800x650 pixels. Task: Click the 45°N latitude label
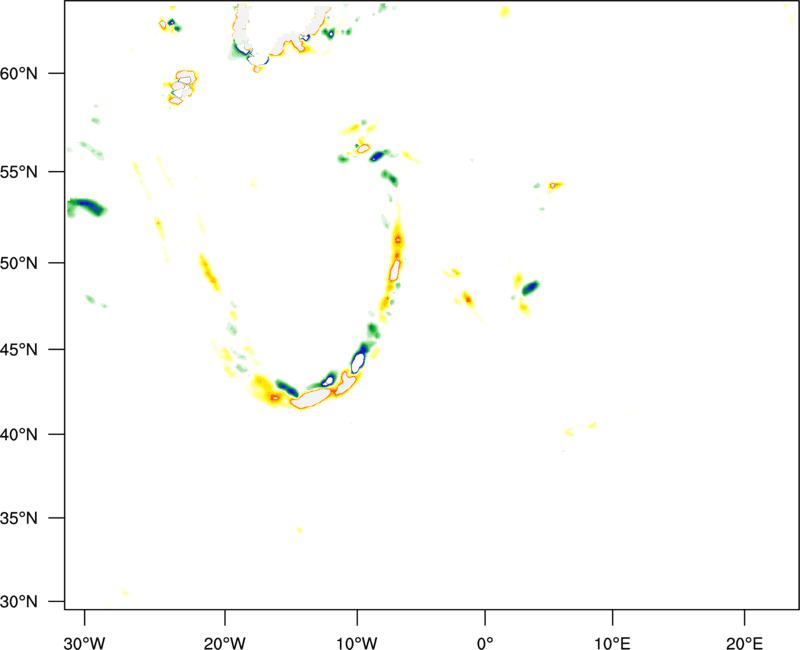pyautogui.click(x=19, y=349)
